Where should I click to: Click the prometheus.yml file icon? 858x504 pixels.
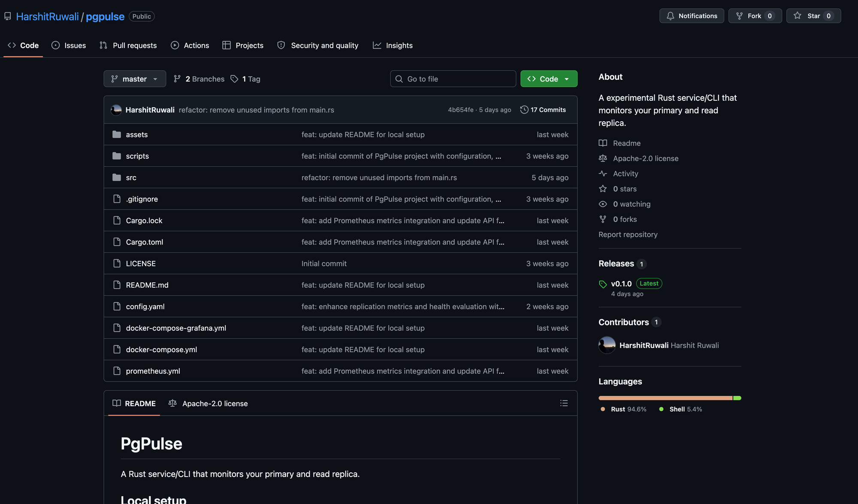(117, 371)
